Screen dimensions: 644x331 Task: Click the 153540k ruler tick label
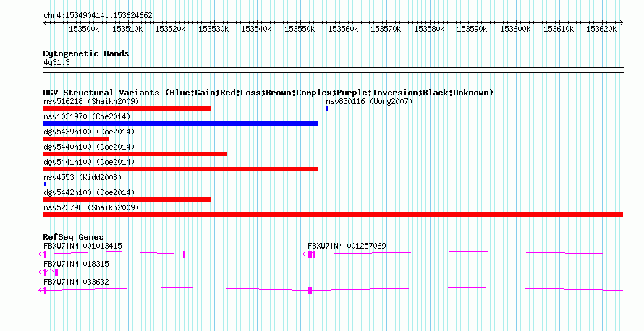256,30
